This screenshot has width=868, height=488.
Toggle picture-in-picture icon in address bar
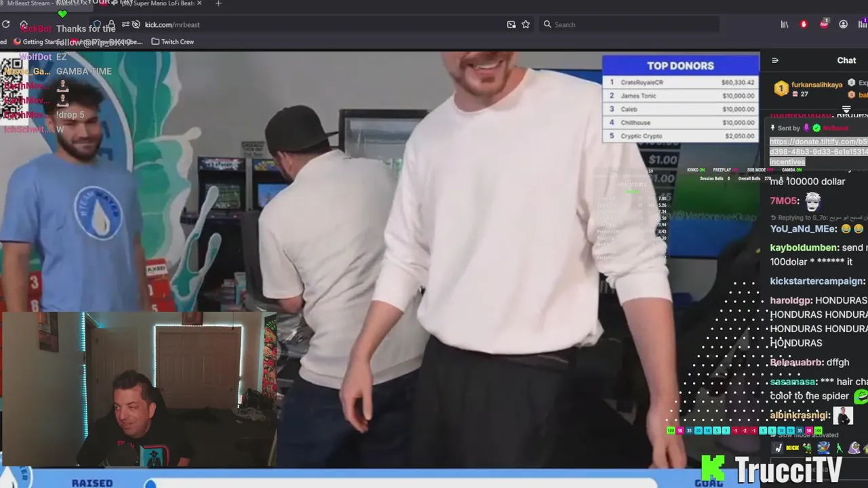click(x=511, y=24)
